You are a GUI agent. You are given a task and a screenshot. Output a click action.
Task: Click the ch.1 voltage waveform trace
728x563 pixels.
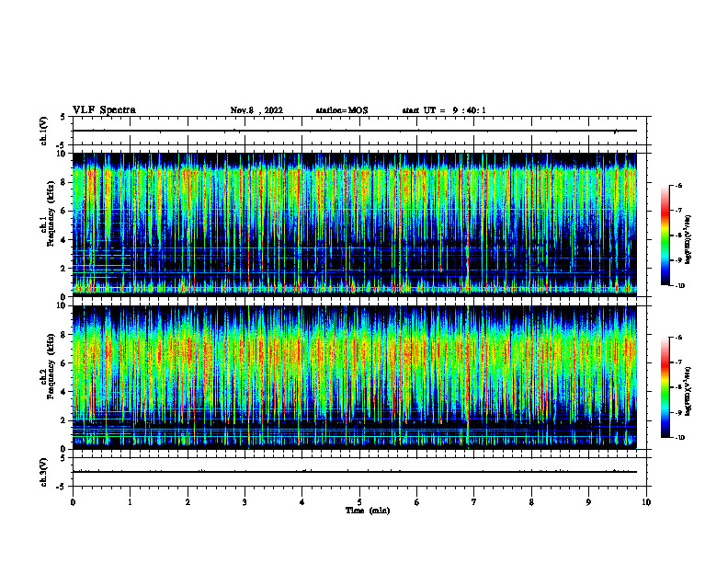point(355,131)
